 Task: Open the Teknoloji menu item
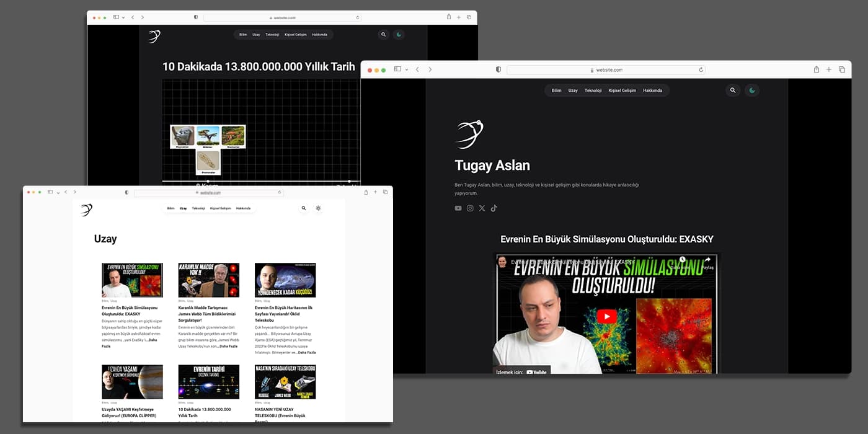(x=593, y=90)
